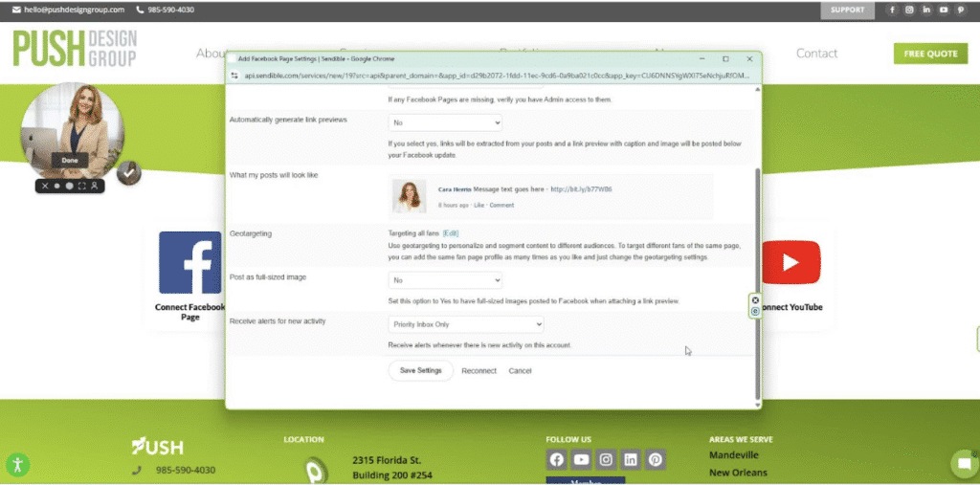Click the footer Instagram icon under Follow Us
The height and width of the screenshot is (485, 980).
pyautogui.click(x=606, y=460)
